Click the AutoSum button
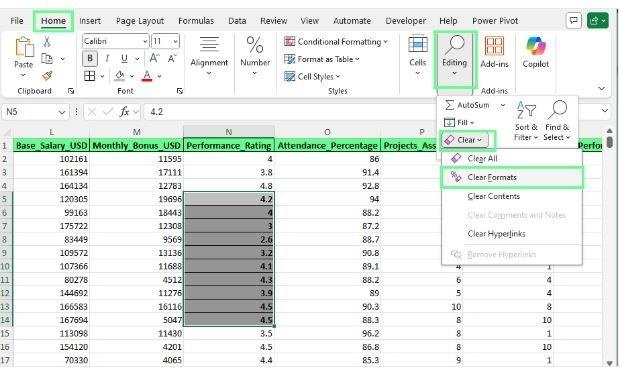The height and width of the screenshot is (369, 619). click(x=467, y=105)
